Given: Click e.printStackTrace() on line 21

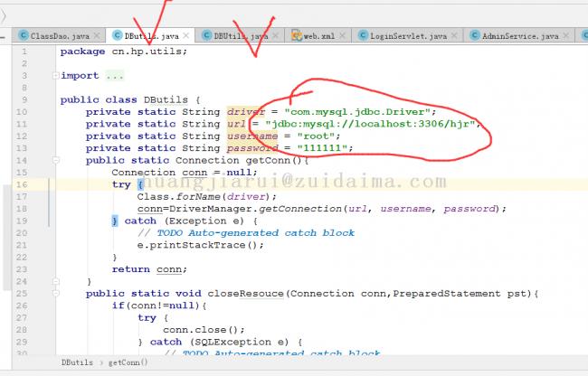Looking at the screenshot, I should [x=201, y=245].
